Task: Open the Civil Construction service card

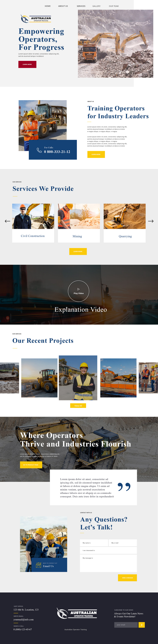Action: [x=33, y=223]
